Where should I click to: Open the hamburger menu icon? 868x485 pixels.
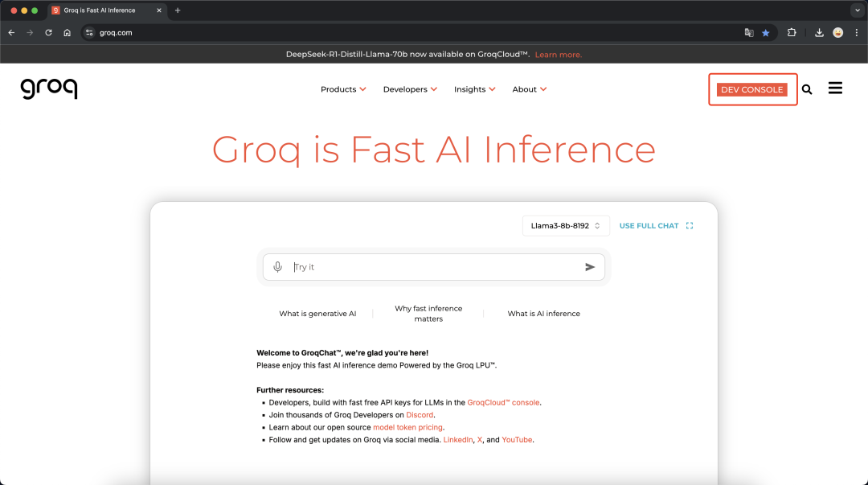835,88
